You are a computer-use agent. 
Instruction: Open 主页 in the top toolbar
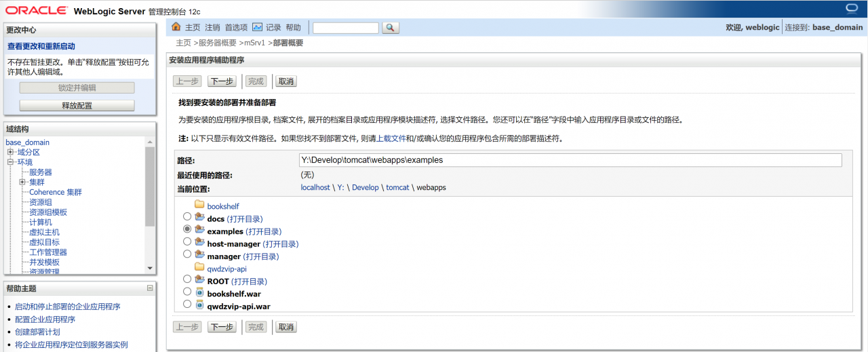193,28
